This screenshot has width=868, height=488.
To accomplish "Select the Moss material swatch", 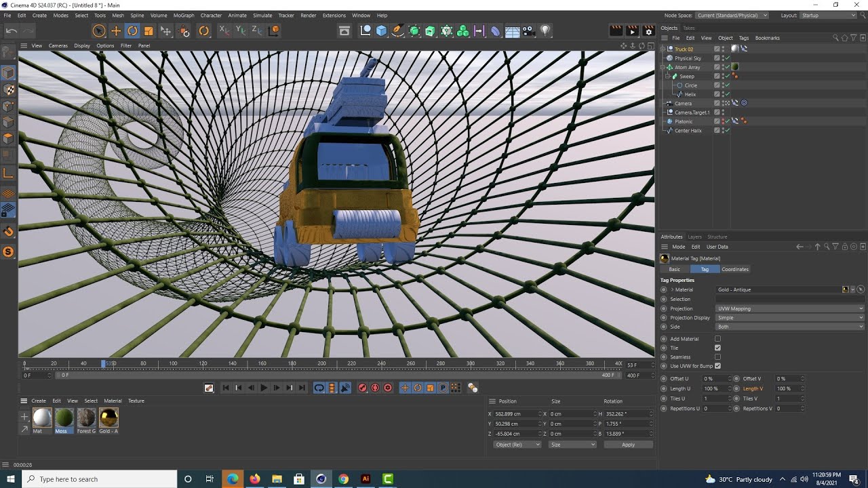I will click(64, 418).
